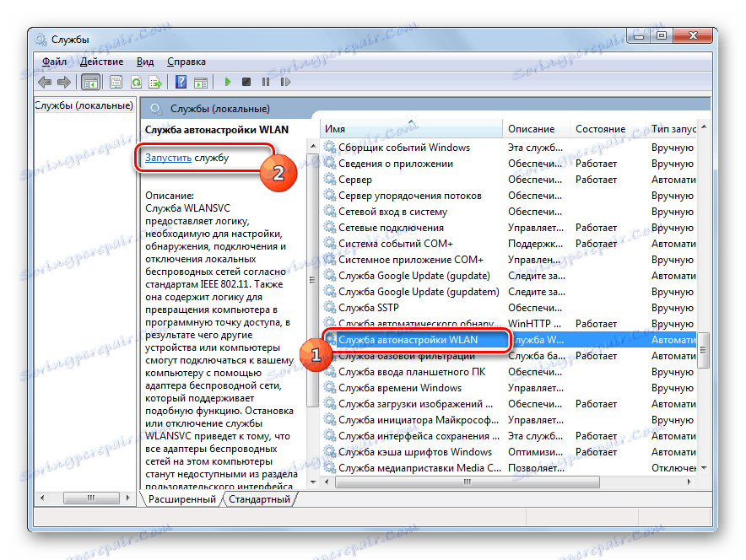Click the services list horizontal scrollbar thumb

(x=468, y=482)
